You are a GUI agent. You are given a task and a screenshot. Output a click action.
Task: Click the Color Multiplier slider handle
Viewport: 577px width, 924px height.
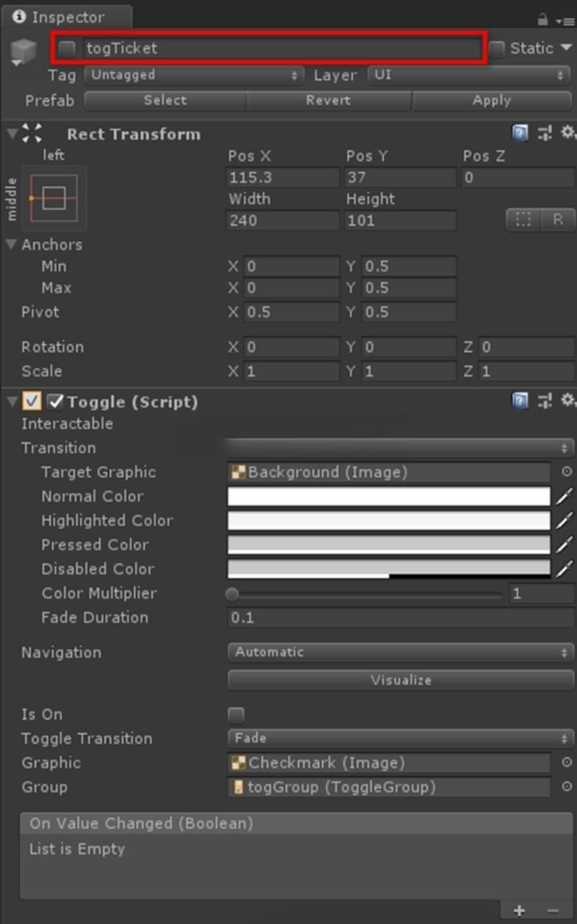[233, 594]
